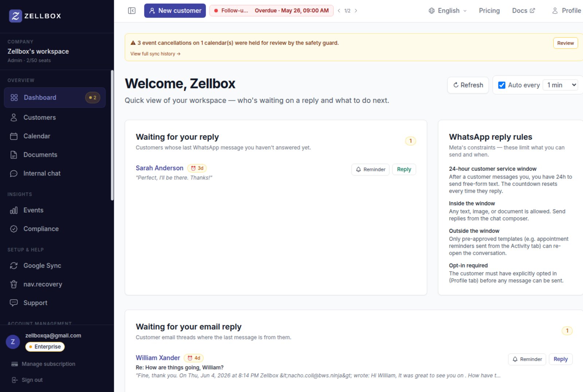Click the nav.recovery trash icon

click(x=14, y=284)
